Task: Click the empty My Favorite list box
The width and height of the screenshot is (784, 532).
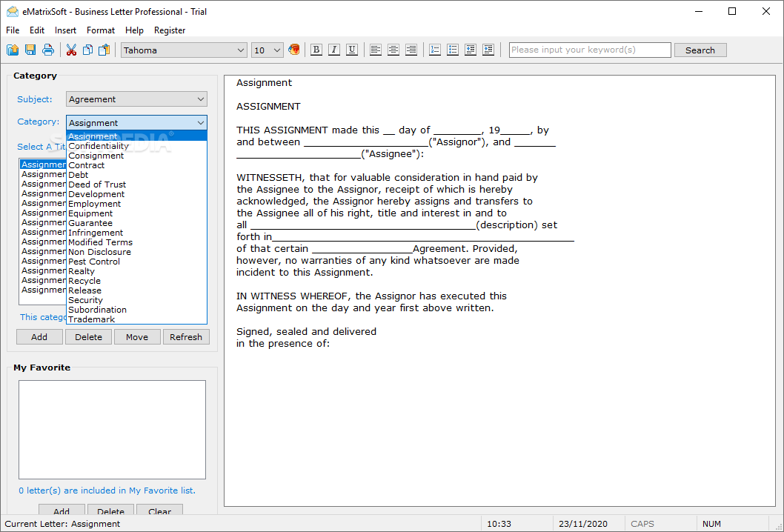Action: [112, 430]
